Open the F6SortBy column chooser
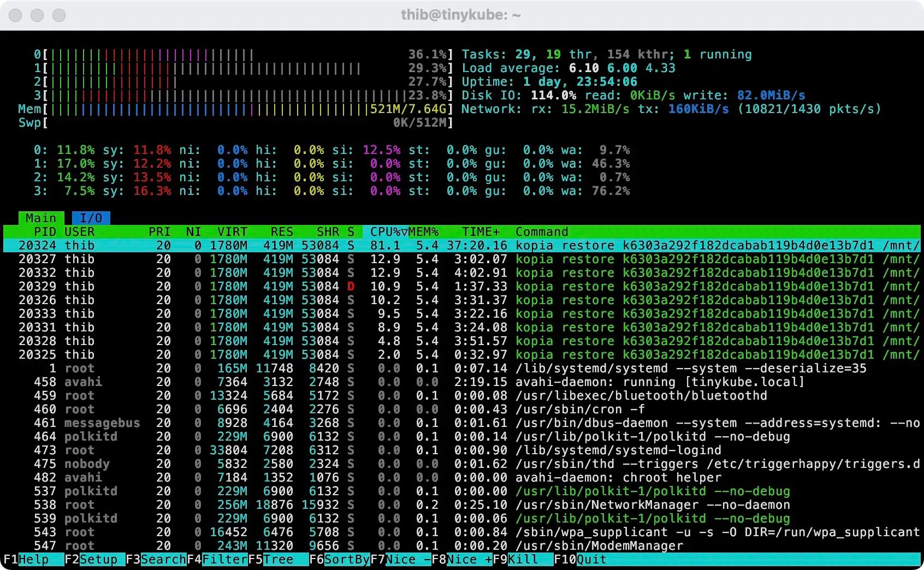 [339, 559]
